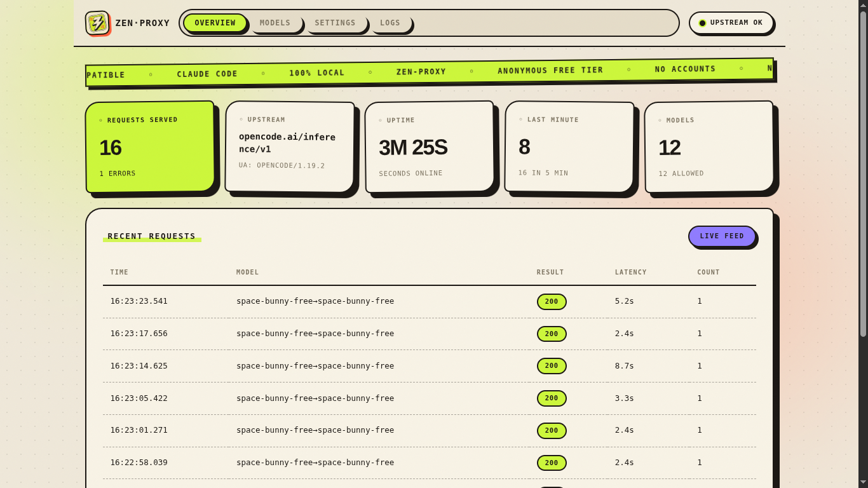Click the Models 12 allowed card
This screenshot has width=868, height=488.
tap(709, 147)
